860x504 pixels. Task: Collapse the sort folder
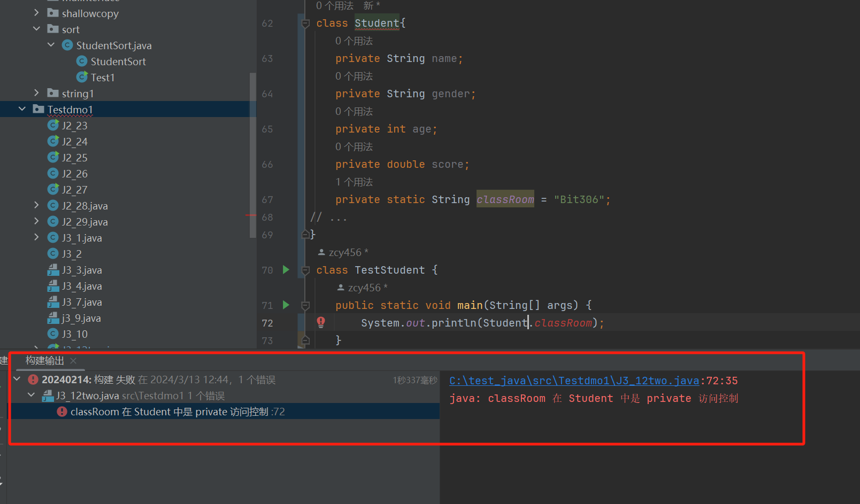pyautogui.click(x=36, y=28)
